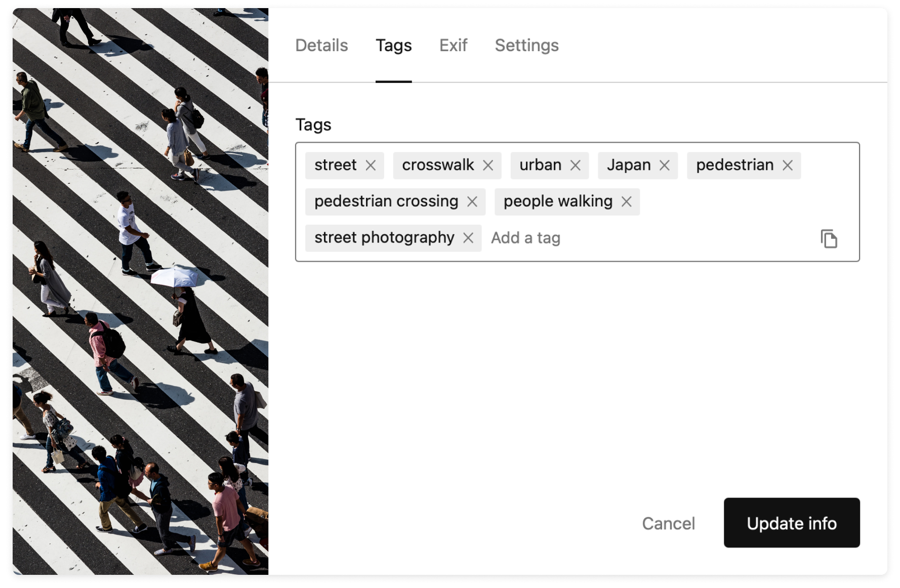Viewport: 900px width, 588px height.
Task: Click the 'Tags' section heading
Action: [313, 125]
